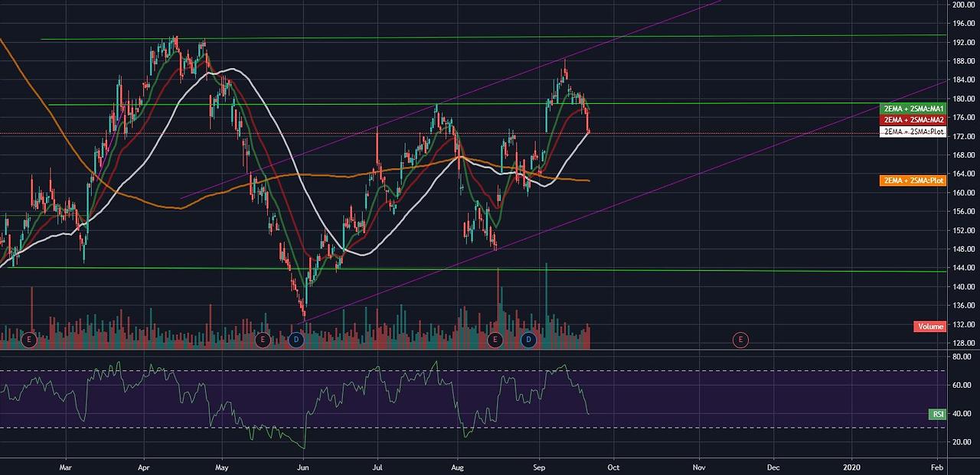Select the red 2EMA + 2SMA:MA2 label
This screenshot has height=475, width=980.
(x=913, y=120)
